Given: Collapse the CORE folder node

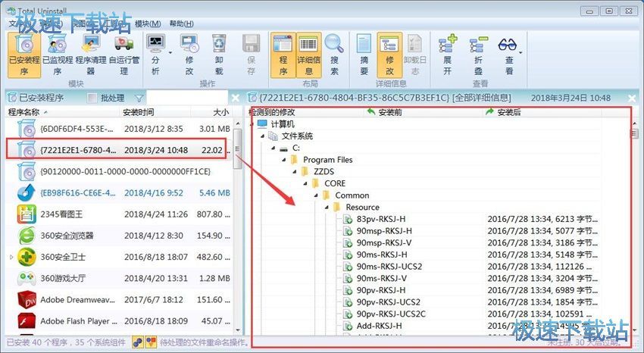Looking at the screenshot, I should [305, 184].
